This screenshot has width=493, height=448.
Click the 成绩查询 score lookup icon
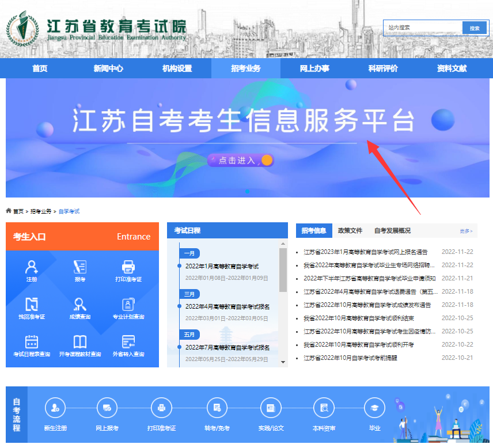coord(80,304)
